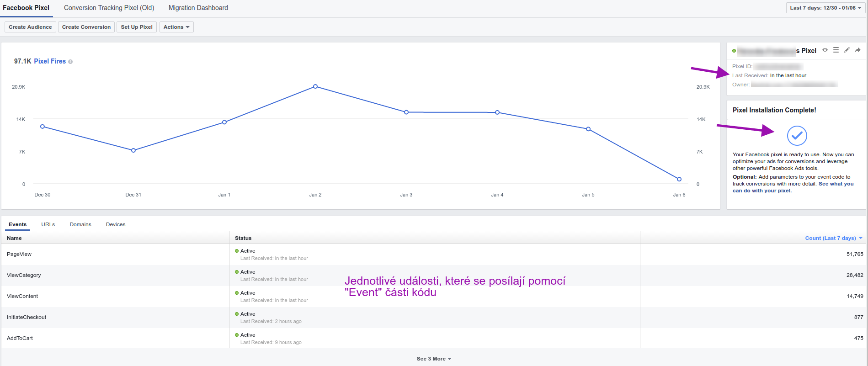This screenshot has height=366, width=868.
Task: Expand the Actions dropdown
Action: tap(176, 27)
